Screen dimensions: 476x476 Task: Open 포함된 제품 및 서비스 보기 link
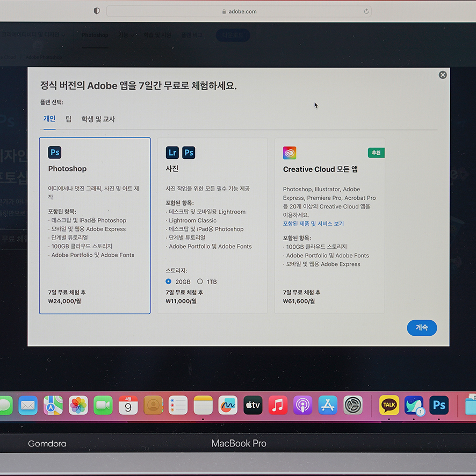(313, 223)
